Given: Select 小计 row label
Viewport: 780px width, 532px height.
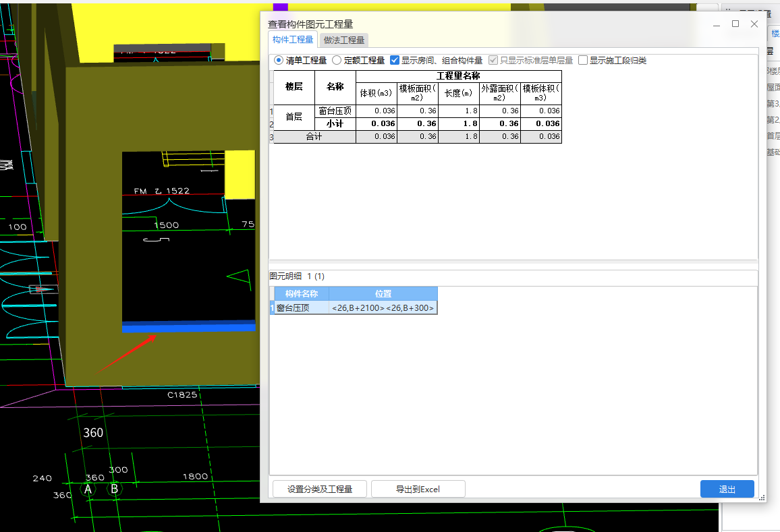Looking at the screenshot, I should [335, 123].
